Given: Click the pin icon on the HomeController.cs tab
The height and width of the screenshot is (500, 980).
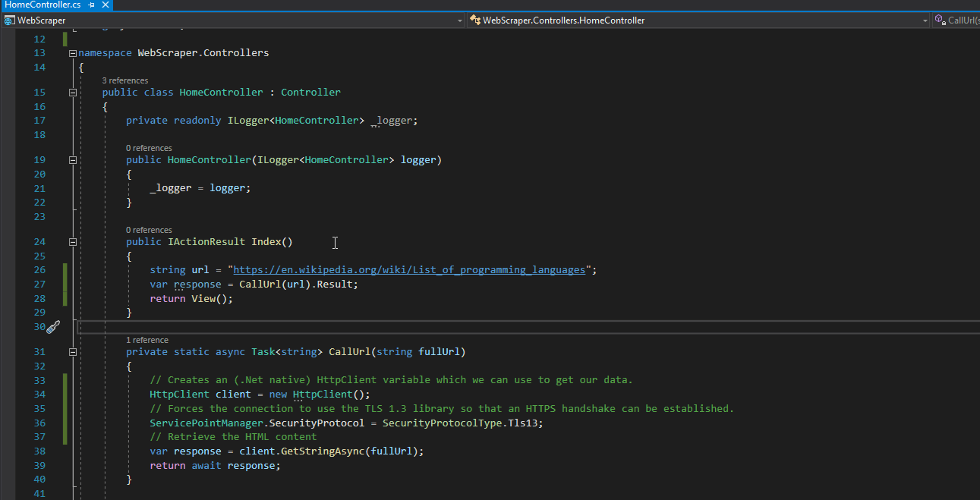Looking at the screenshot, I should tap(90, 4).
